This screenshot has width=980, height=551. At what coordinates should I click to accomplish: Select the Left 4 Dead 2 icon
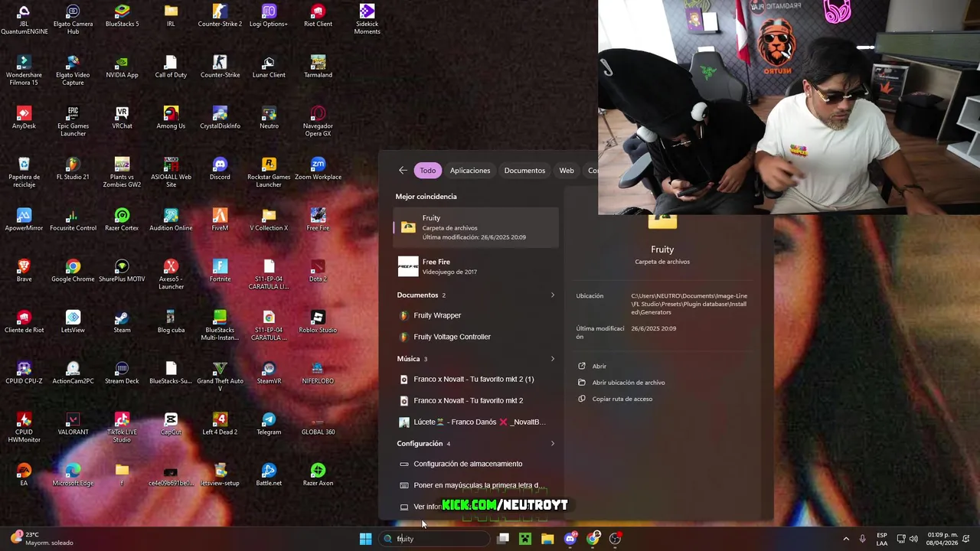point(220,424)
